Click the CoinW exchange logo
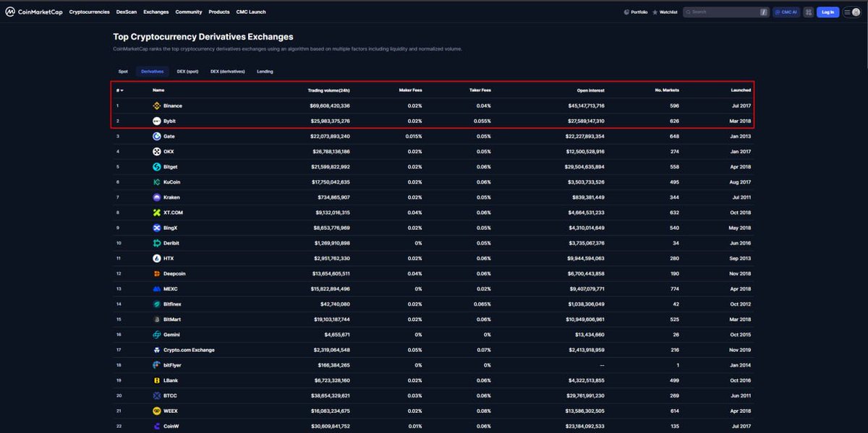The height and width of the screenshot is (433, 868). point(157,426)
